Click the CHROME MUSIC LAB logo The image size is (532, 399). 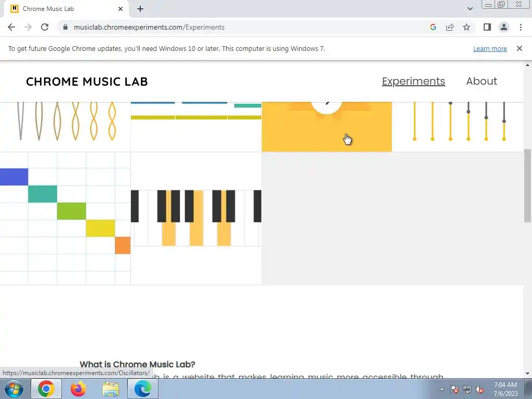point(87,82)
